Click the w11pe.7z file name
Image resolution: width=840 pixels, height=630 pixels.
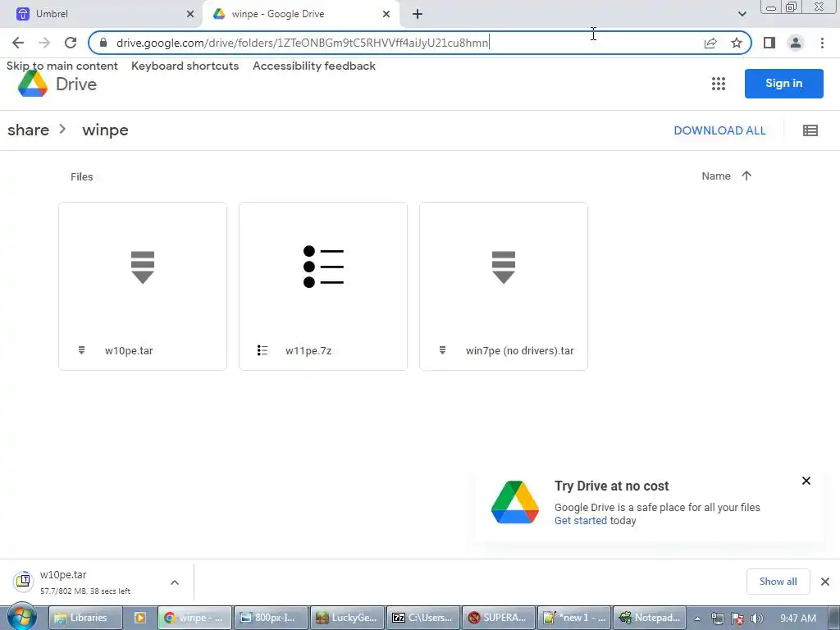308,351
